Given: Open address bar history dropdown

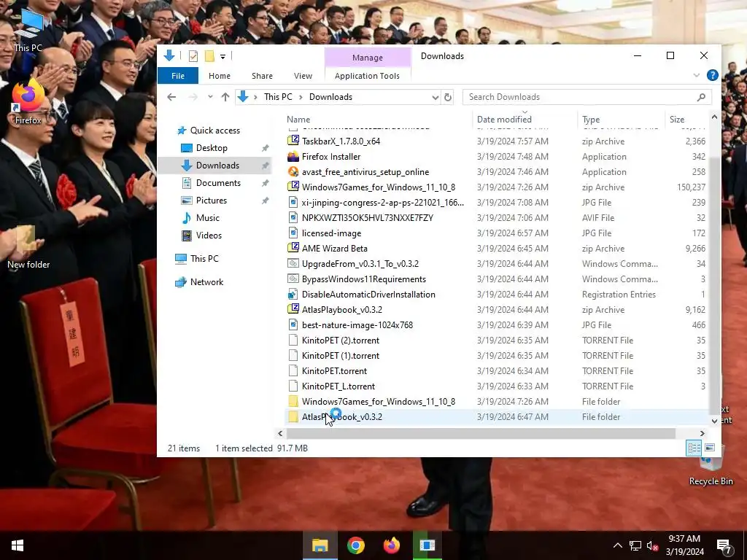Looking at the screenshot, I should pos(435,97).
